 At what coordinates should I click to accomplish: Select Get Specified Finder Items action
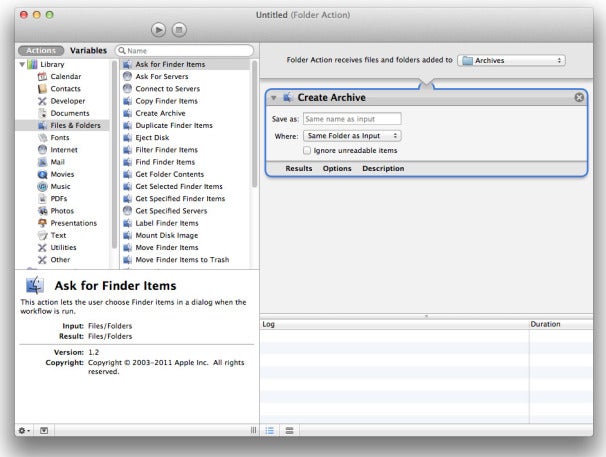[x=185, y=199]
